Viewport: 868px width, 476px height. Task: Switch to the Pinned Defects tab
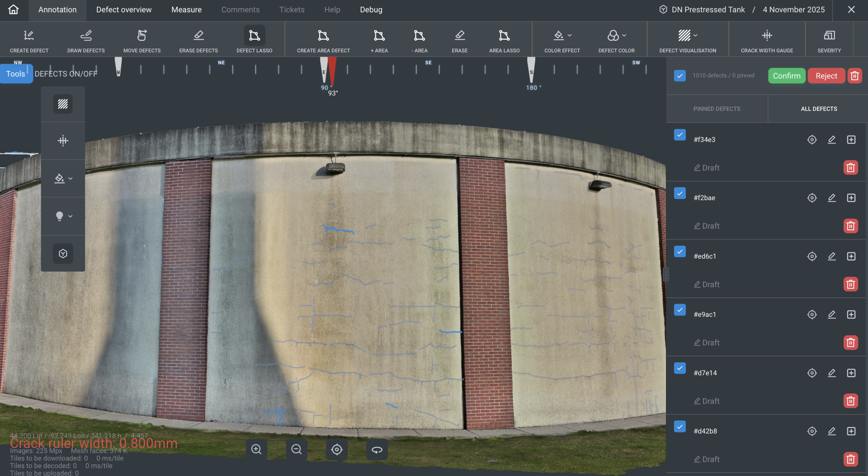717,109
